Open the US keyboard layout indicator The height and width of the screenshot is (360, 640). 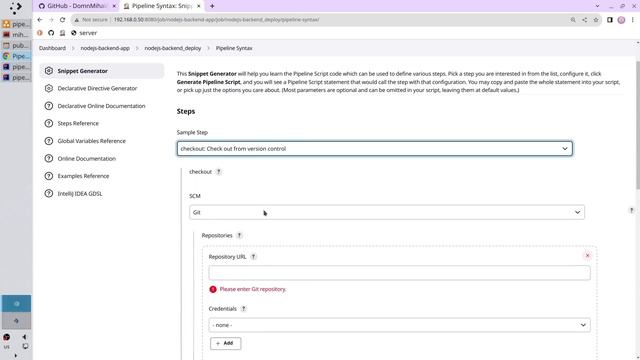tap(7, 347)
